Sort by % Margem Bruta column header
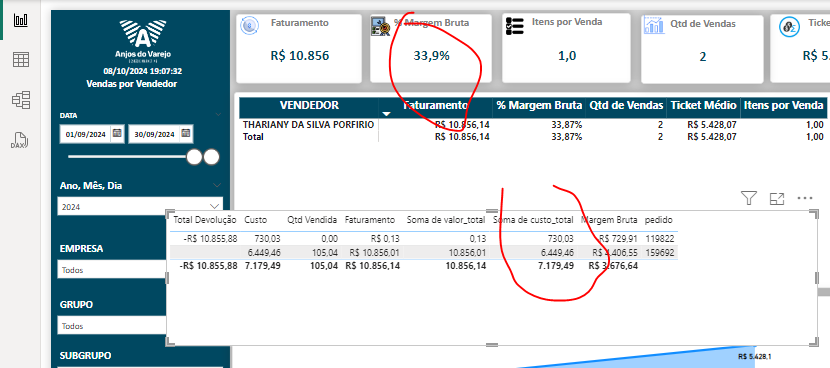This screenshot has height=368, width=830. tap(539, 105)
